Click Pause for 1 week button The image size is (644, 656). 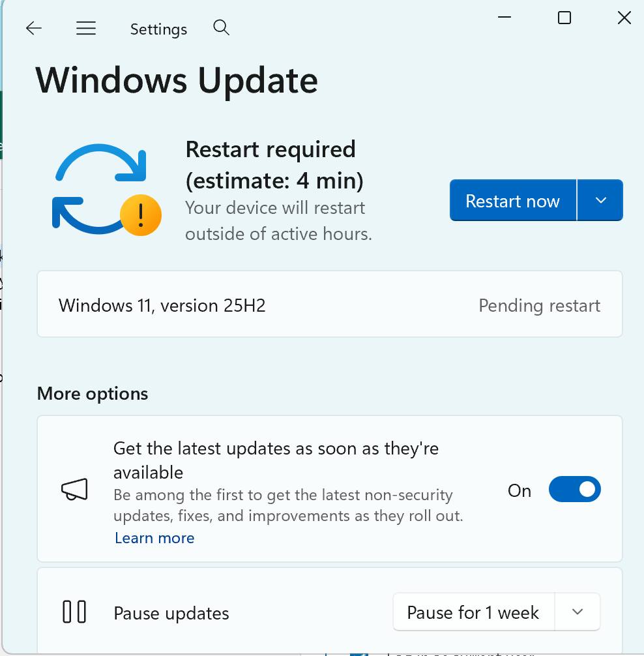(x=473, y=612)
